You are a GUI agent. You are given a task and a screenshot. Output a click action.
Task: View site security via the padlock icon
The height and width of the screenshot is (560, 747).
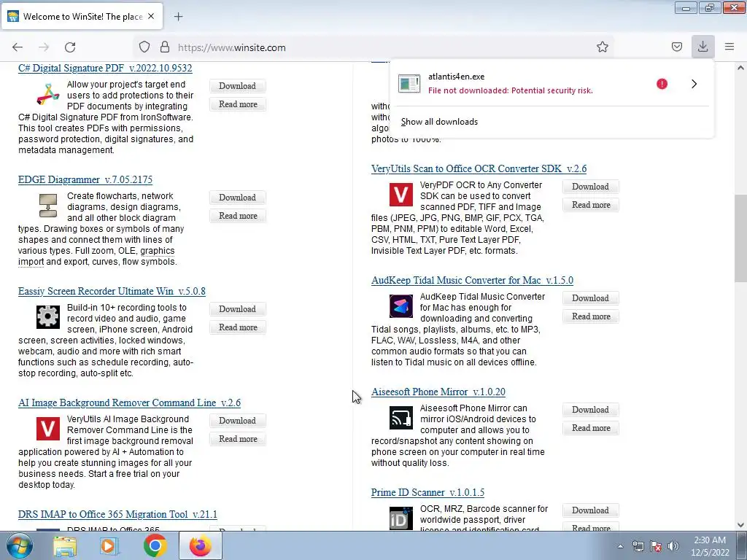click(165, 47)
